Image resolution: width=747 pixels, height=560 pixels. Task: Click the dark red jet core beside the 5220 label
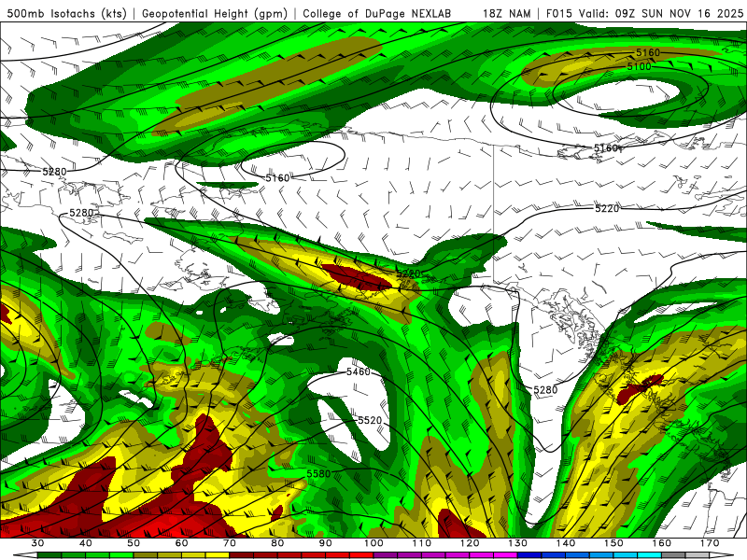point(358,278)
